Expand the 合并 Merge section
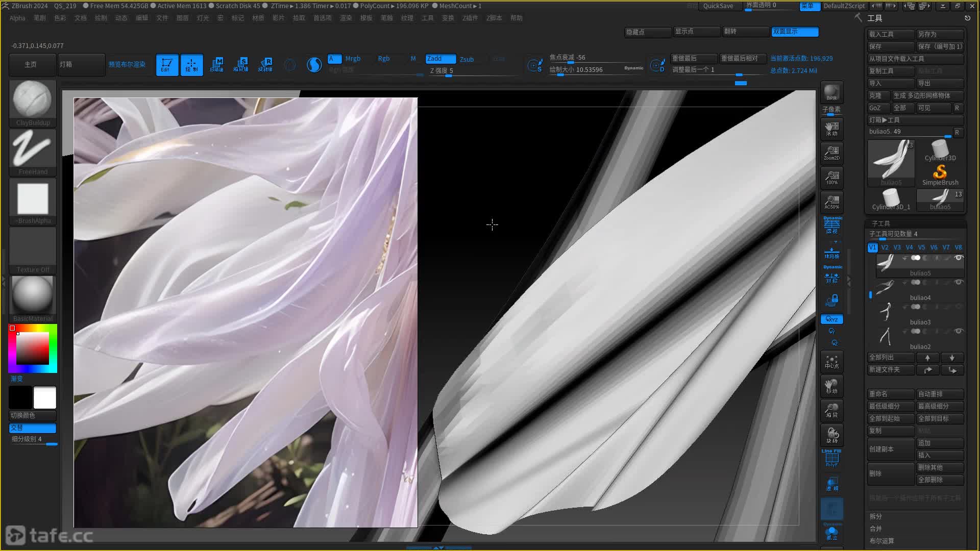The image size is (980, 551). point(876,529)
